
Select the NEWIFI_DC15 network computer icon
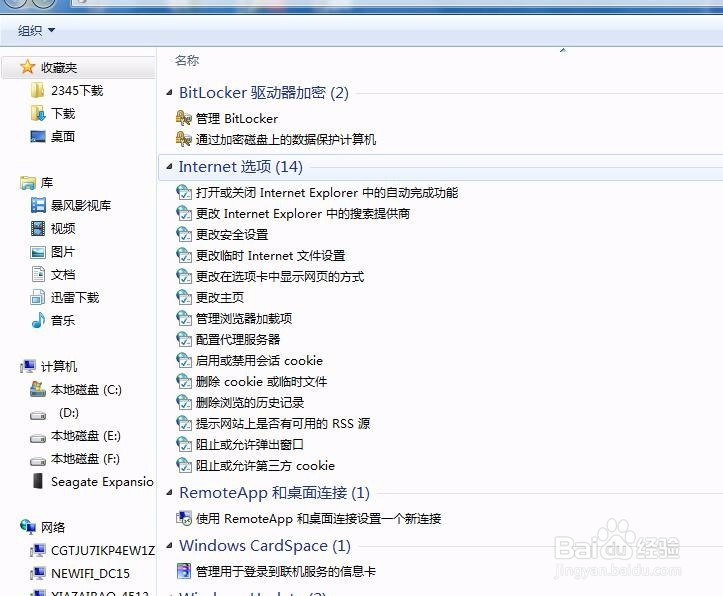click(38, 573)
